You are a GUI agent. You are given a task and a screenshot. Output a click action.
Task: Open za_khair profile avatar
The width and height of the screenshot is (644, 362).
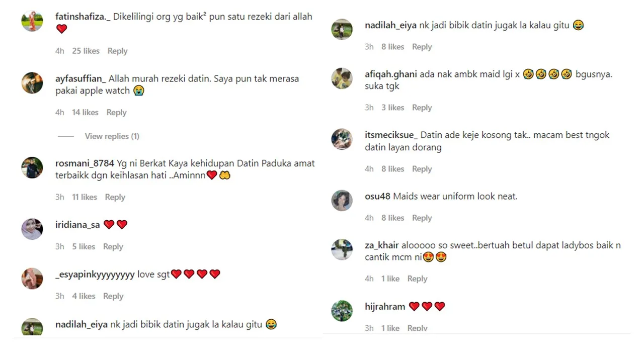tap(342, 249)
